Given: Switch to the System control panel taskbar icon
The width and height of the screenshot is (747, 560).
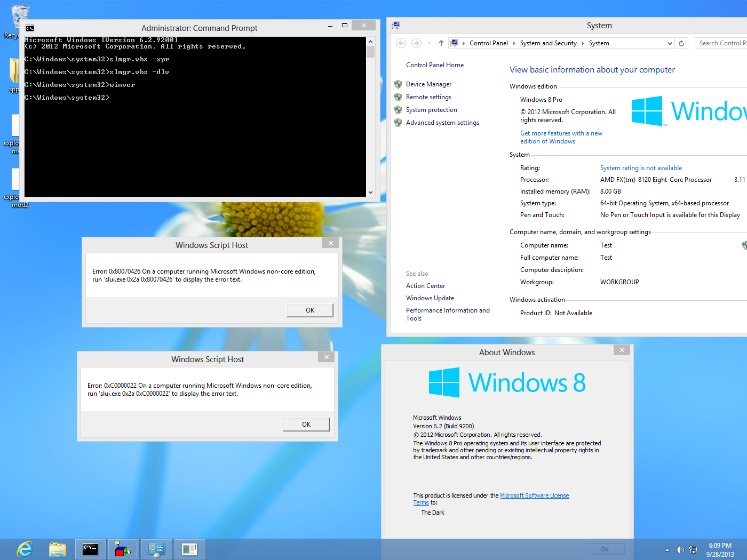Looking at the screenshot, I should pyautogui.click(x=156, y=549).
